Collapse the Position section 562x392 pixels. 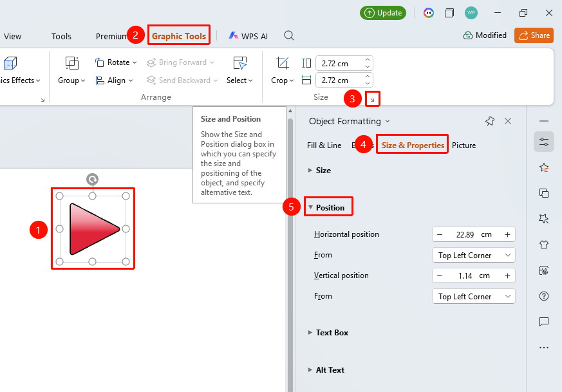(x=326, y=208)
